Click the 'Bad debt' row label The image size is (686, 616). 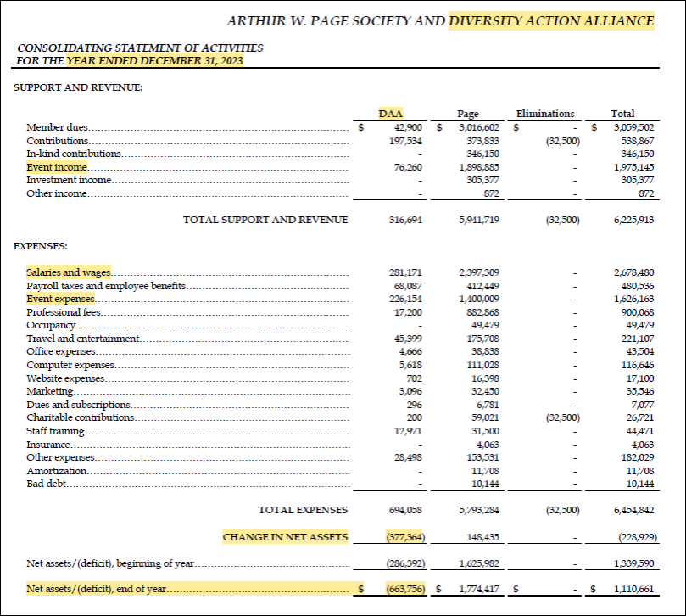click(46, 484)
